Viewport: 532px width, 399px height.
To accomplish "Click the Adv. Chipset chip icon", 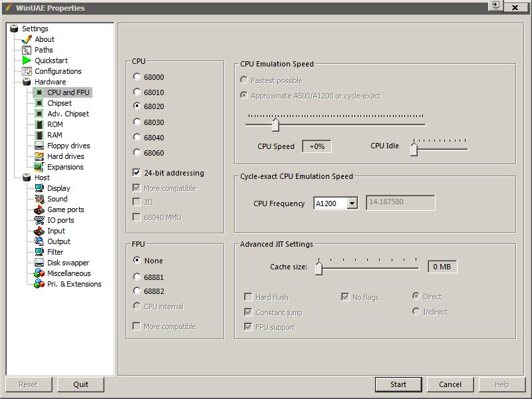I will (x=39, y=114).
